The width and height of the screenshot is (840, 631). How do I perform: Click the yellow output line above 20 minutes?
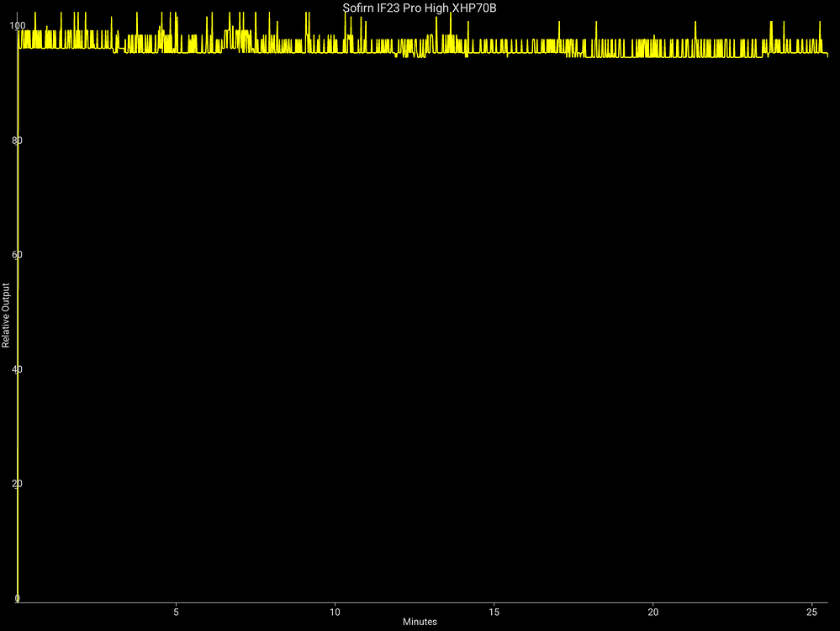(x=653, y=56)
